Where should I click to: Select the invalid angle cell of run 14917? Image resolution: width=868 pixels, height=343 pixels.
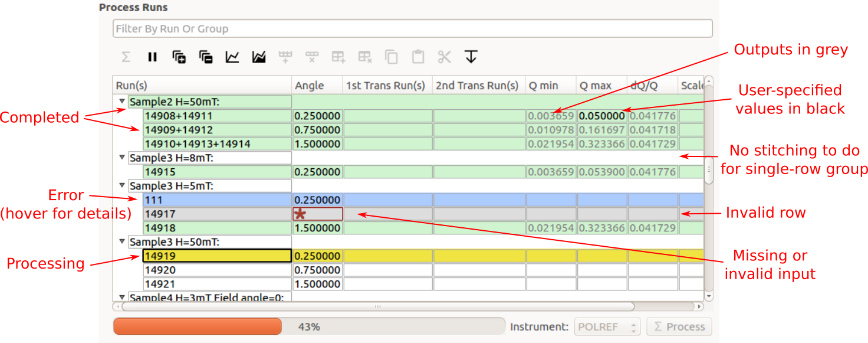(x=318, y=214)
